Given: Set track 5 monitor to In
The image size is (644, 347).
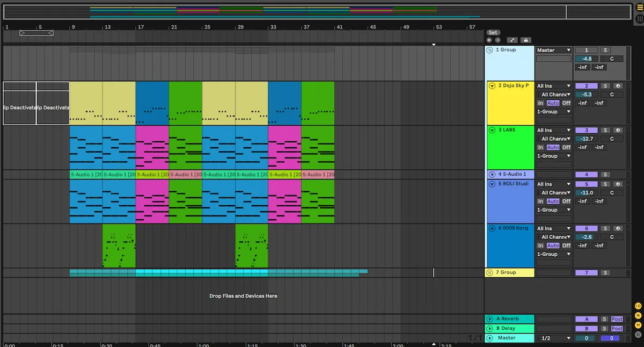Looking at the screenshot, I should pos(540,201).
